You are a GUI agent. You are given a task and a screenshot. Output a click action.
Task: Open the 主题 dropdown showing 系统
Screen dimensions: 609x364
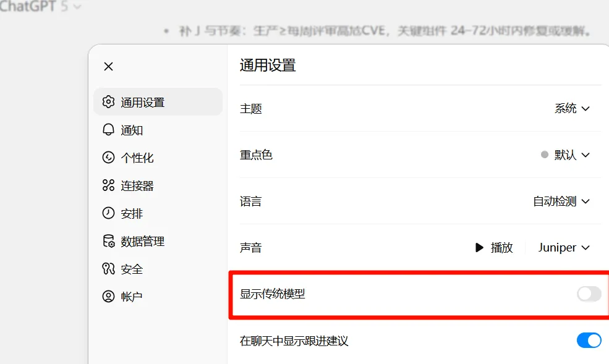(572, 108)
